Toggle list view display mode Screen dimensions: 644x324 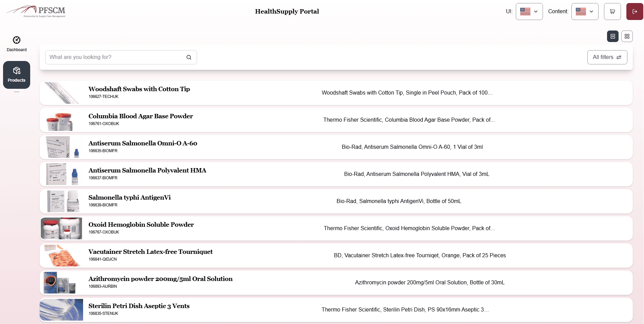click(x=612, y=36)
